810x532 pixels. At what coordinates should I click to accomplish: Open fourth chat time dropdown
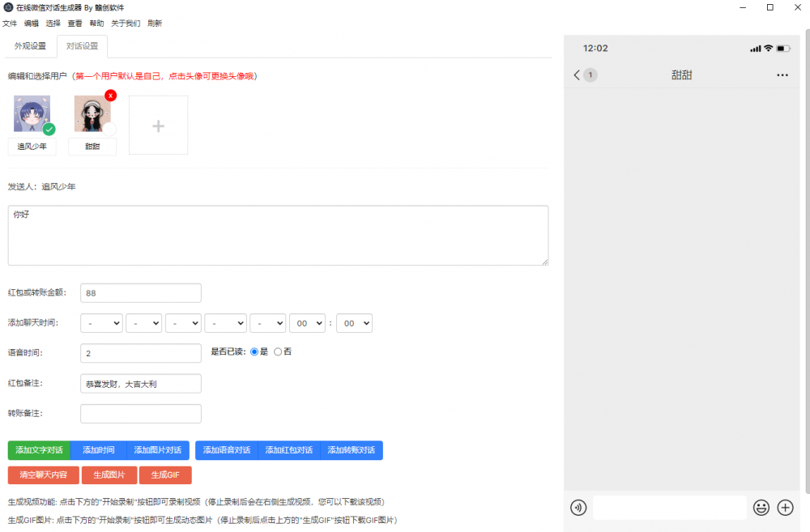226,323
